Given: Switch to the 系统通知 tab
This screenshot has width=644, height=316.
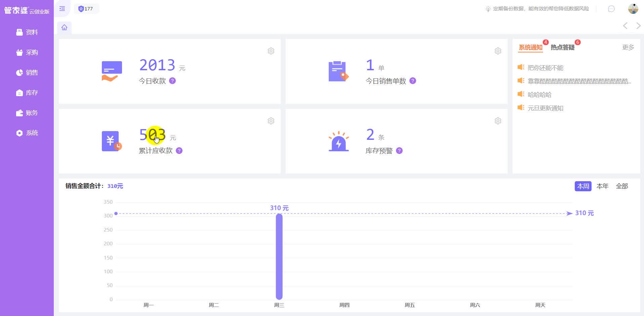Looking at the screenshot, I should [530, 47].
